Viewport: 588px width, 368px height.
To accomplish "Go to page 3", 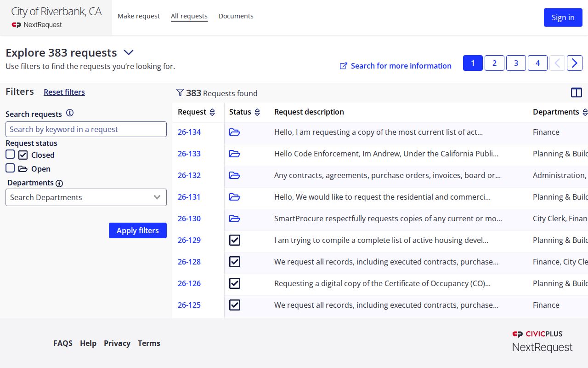I will coord(516,63).
